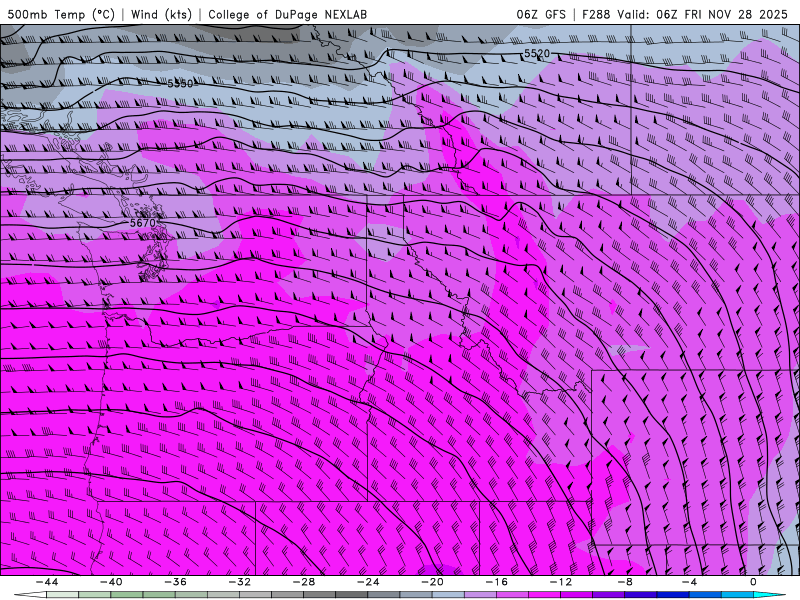Image resolution: width=800 pixels, height=600 pixels.
Task: Click the 5550 contour label
Action: click(x=181, y=84)
